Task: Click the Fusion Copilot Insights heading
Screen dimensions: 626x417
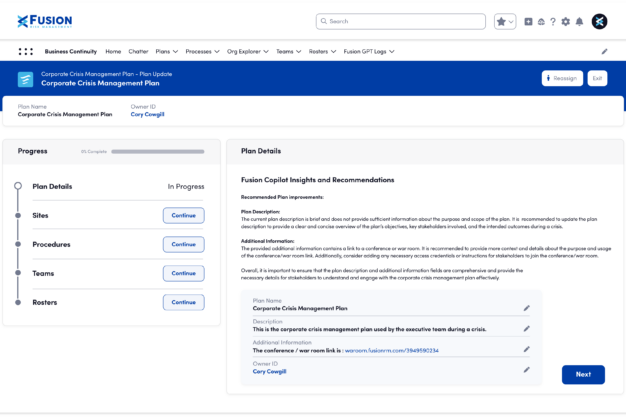Action: 317,180
